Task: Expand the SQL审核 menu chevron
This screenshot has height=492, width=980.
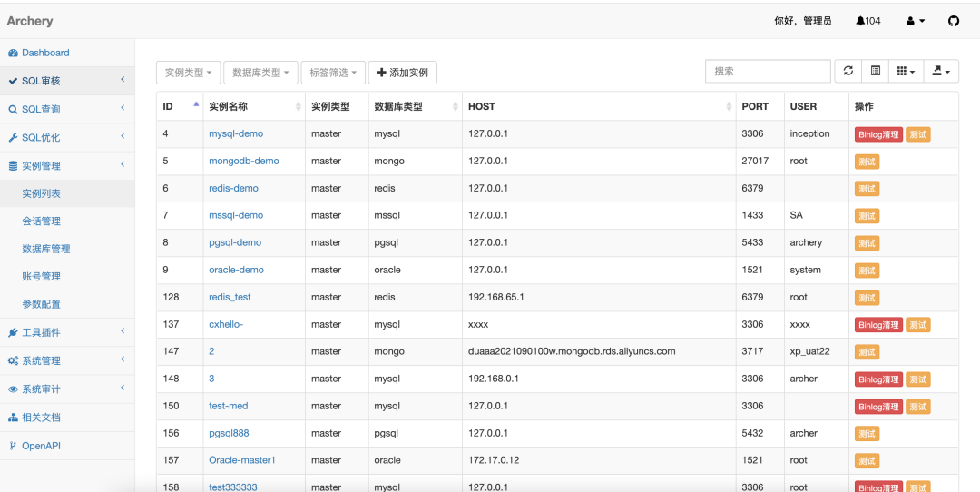Action: 122,79
